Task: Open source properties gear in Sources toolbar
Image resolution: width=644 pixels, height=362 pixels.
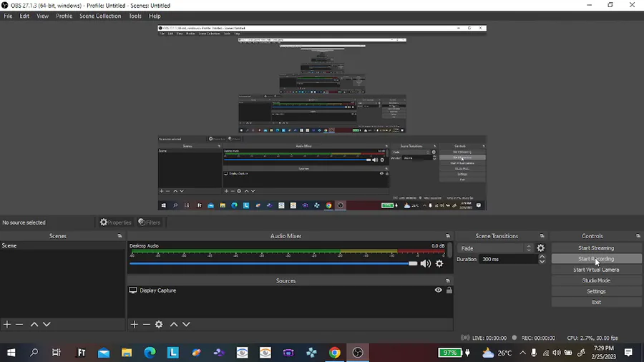Action: (x=159, y=324)
